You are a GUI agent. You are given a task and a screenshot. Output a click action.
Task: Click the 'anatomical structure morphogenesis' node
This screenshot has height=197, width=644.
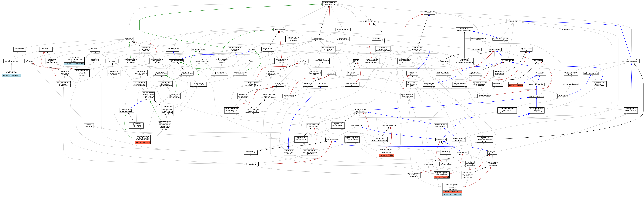[x=632, y=61]
